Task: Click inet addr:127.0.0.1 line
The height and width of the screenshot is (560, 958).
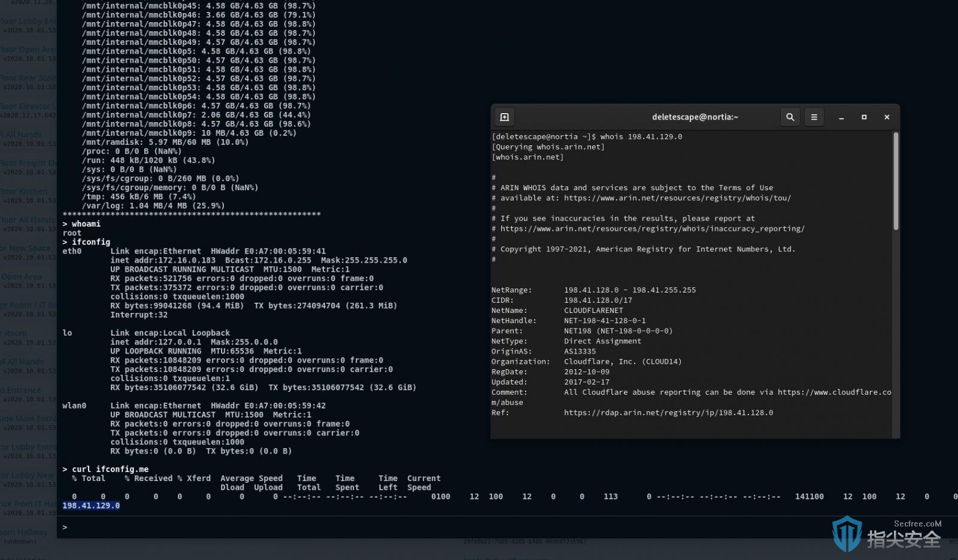Action: click(x=194, y=342)
